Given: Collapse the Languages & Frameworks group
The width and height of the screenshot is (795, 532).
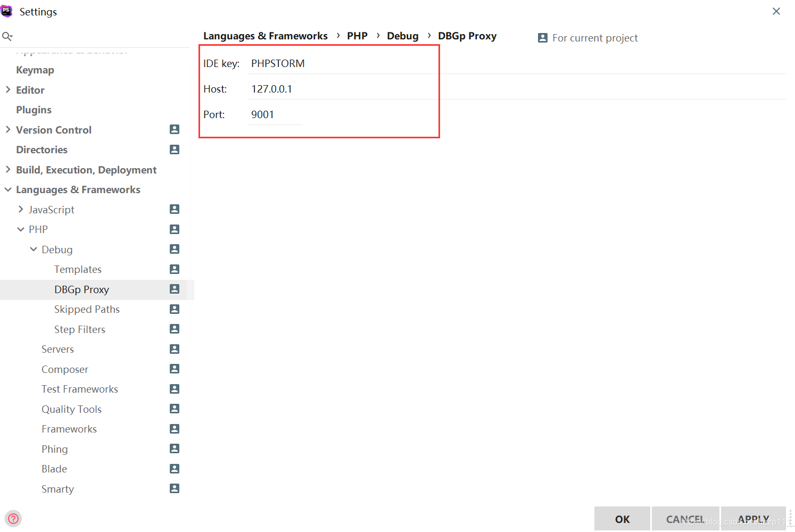Looking at the screenshot, I should pyautogui.click(x=8, y=189).
